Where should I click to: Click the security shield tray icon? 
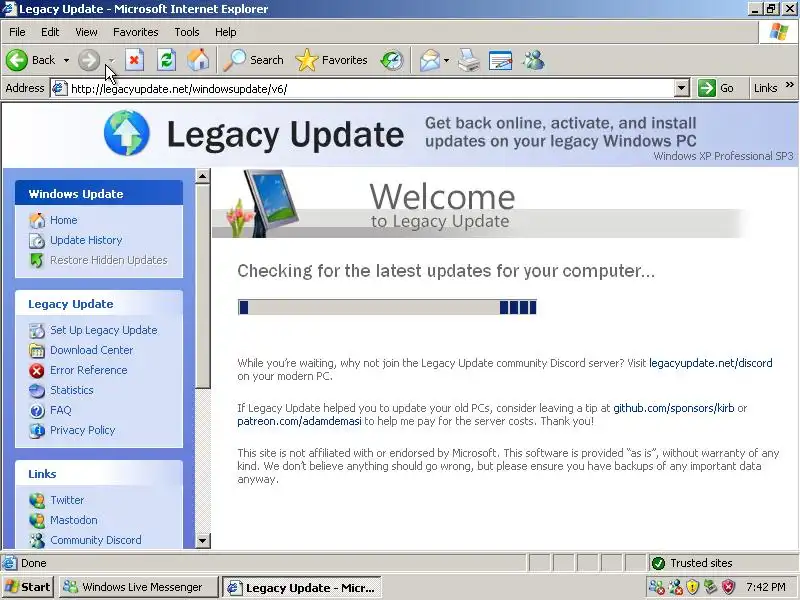[692, 587]
